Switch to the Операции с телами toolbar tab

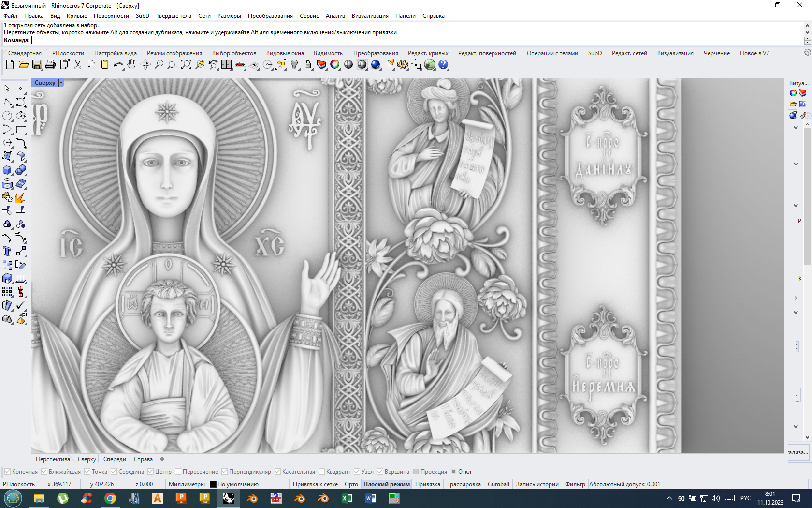tap(552, 53)
